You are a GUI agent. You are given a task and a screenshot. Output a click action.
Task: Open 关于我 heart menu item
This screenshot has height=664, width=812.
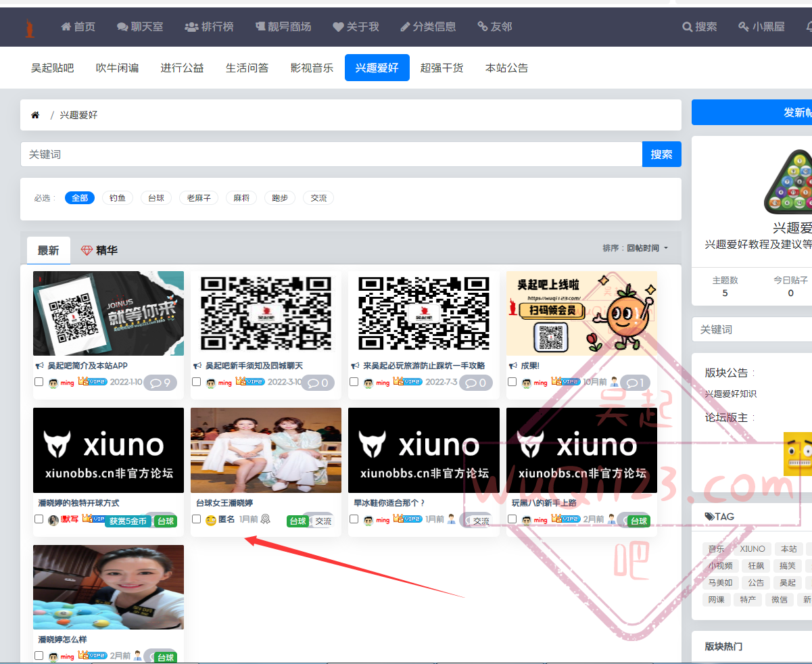tap(356, 27)
